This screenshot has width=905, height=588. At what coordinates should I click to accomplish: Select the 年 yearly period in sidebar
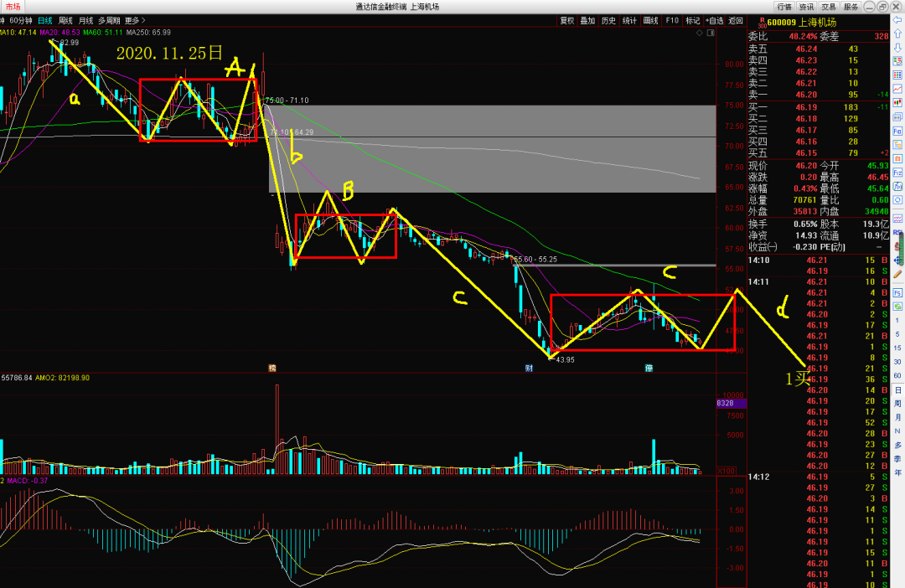coord(897,472)
